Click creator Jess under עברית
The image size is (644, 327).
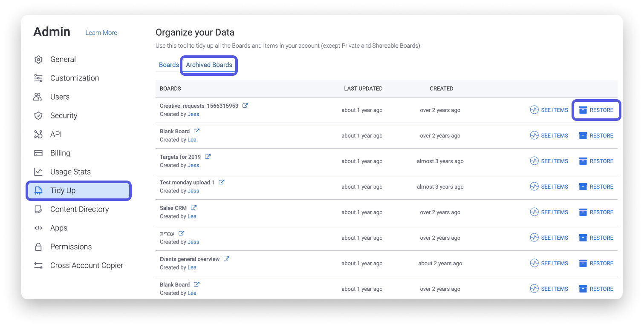tap(193, 242)
